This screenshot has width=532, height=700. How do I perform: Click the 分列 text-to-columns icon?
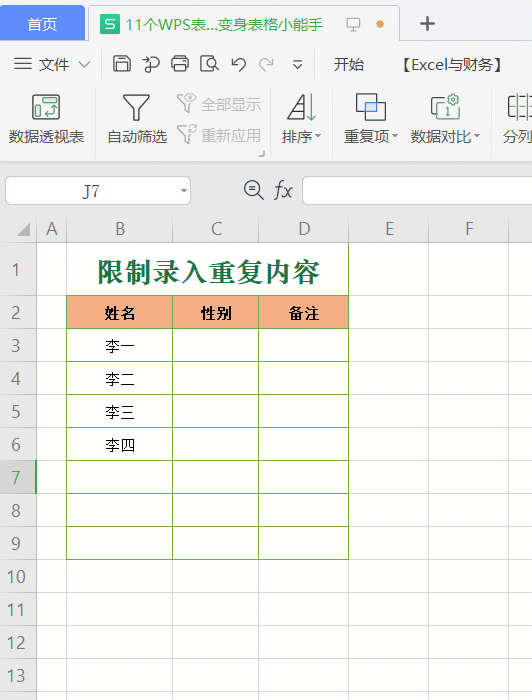pyautogui.click(x=520, y=107)
